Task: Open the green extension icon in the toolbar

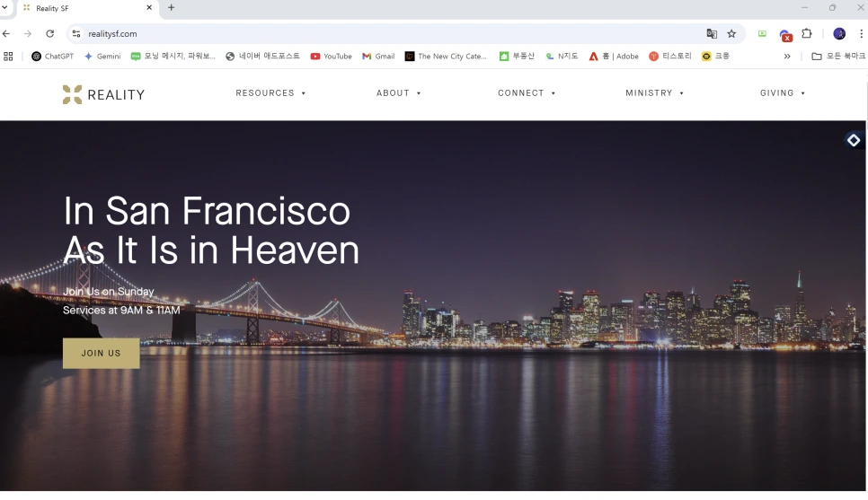Action: 762,34
